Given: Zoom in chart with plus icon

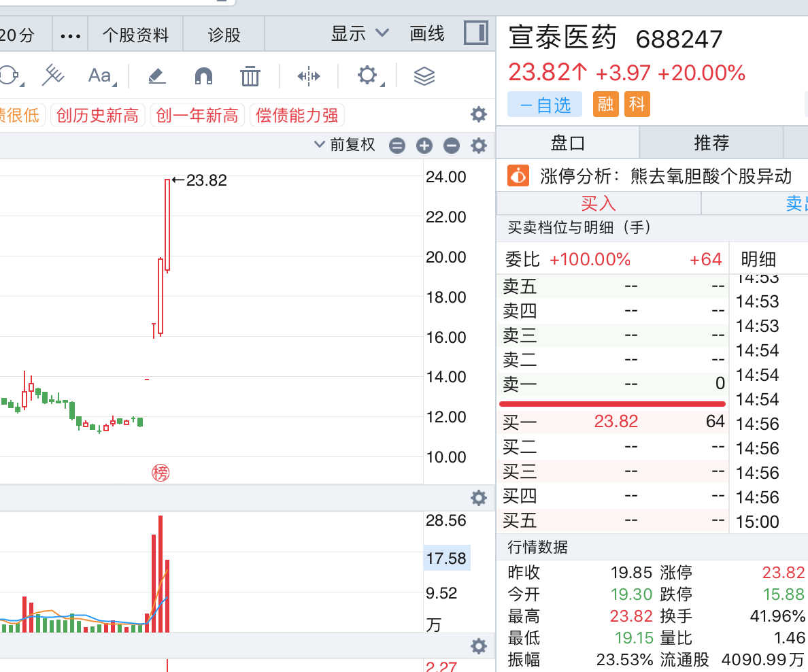Looking at the screenshot, I should [424, 145].
